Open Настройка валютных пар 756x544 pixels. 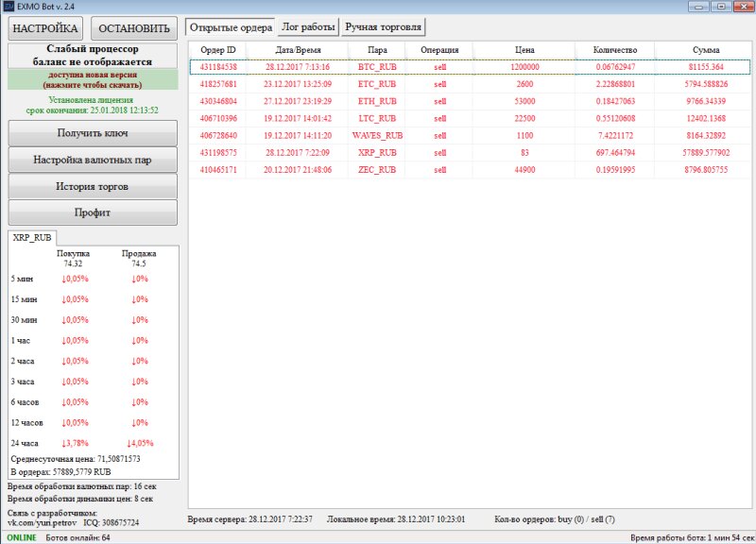pos(92,161)
